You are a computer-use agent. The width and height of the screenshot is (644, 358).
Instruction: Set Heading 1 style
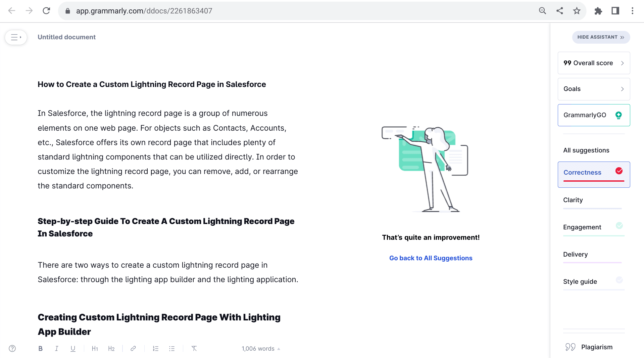pos(95,349)
